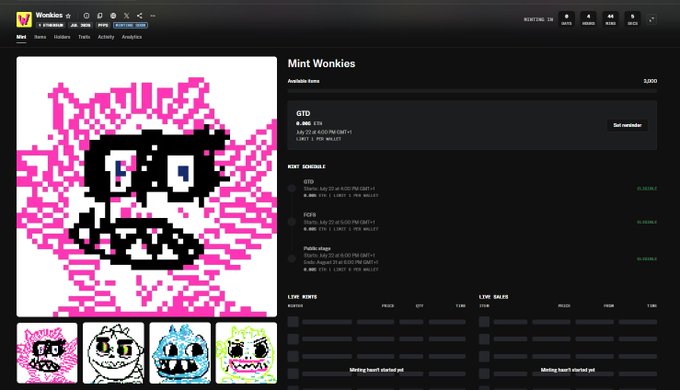Click 'Minting hasn't started yet' under Live Sales

pos(568,370)
